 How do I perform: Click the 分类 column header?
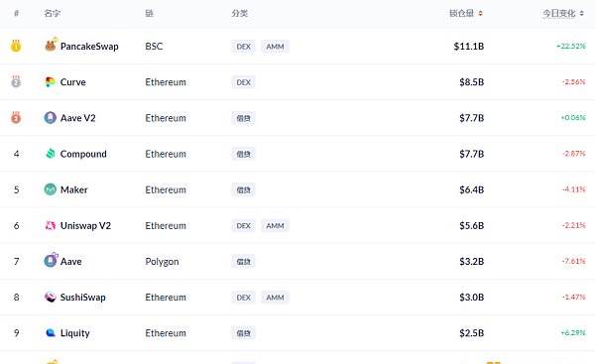click(x=239, y=13)
